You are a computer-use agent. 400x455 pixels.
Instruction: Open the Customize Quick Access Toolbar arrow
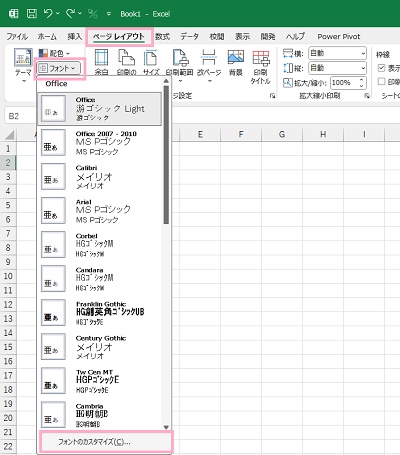pyautogui.click(x=109, y=14)
